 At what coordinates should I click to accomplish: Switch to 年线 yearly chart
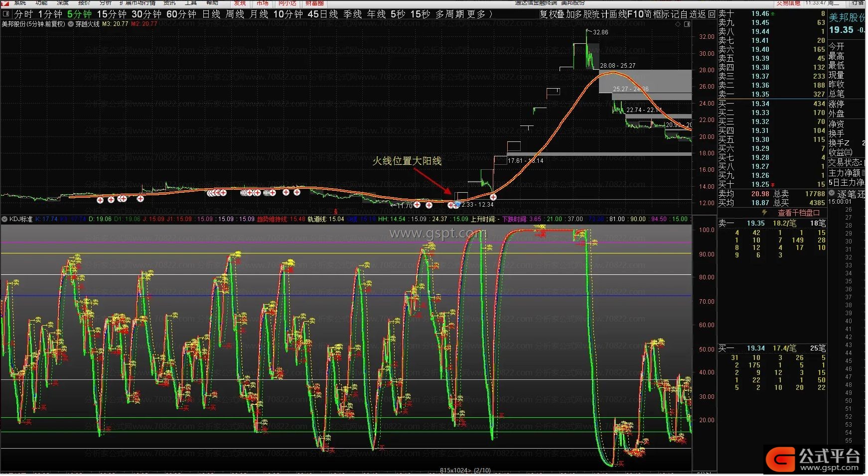point(376,14)
